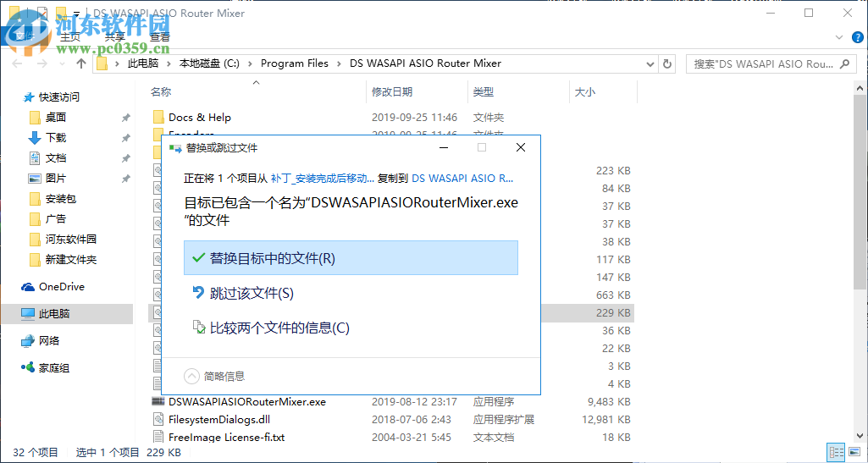Open the 主页 ribbon tab

click(70, 36)
